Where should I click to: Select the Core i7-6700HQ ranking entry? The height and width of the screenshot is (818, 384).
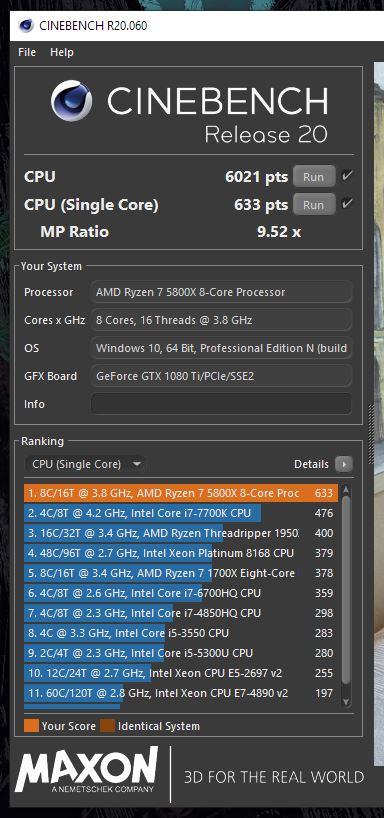(181, 593)
